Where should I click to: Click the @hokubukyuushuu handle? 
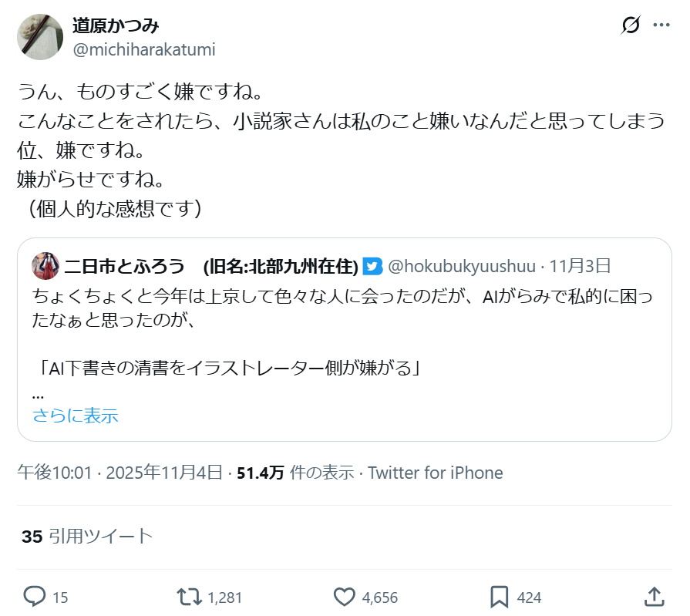pyautogui.click(x=461, y=267)
